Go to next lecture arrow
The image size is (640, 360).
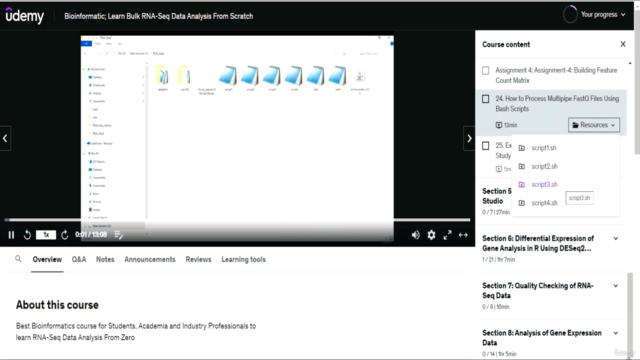469,138
